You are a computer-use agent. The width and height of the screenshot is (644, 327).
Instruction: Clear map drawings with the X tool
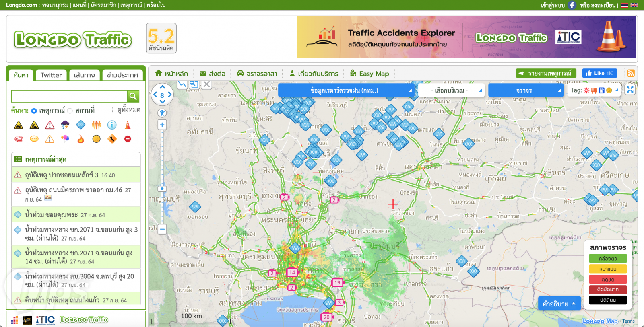point(206,84)
